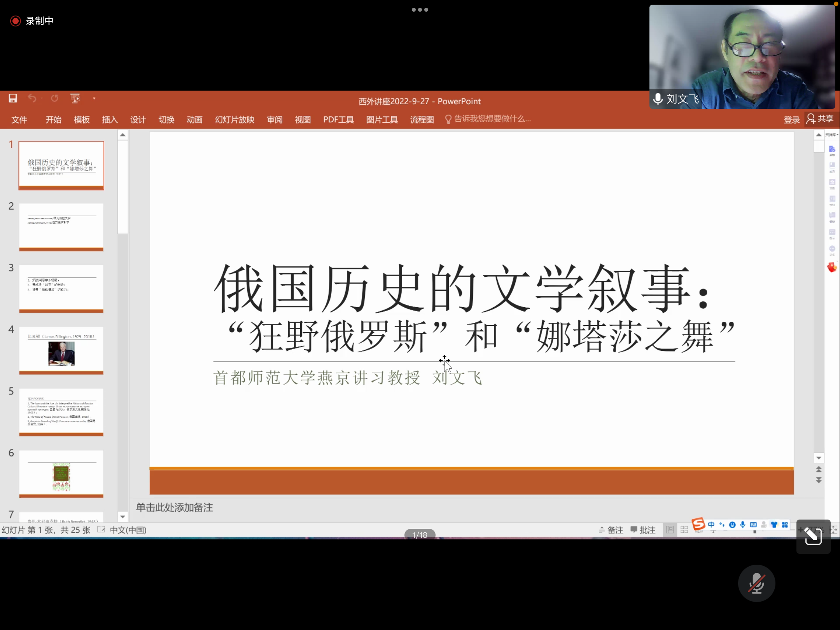
Task: Start slideshow from quick access toolbar icon
Action: coord(75,98)
